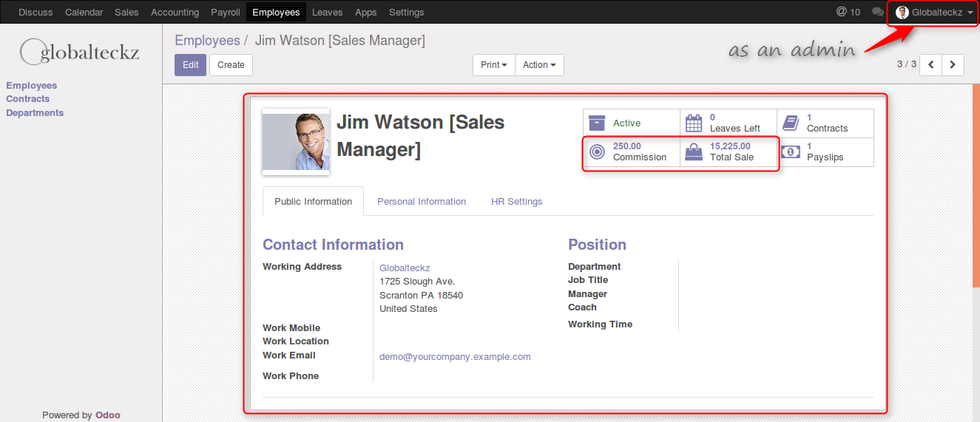980x422 pixels.
Task: Click the Commission target icon
Action: click(597, 152)
